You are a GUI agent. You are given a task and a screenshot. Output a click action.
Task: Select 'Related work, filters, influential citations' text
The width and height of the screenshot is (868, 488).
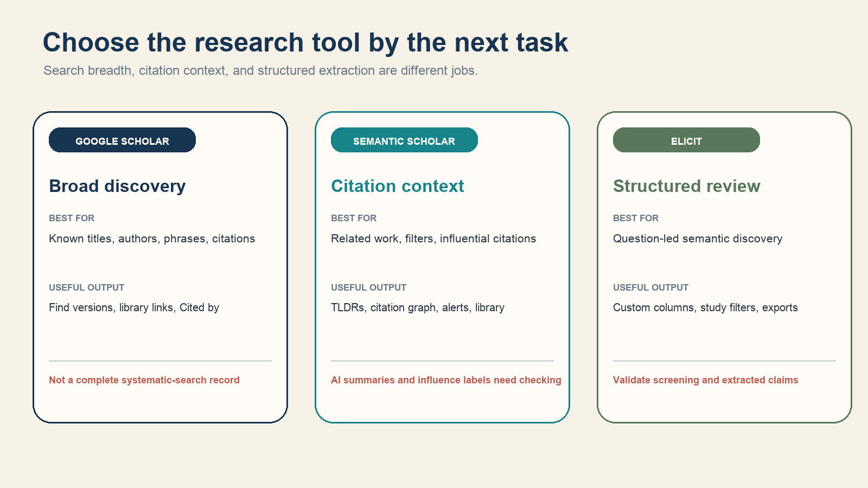pos(433,239)
